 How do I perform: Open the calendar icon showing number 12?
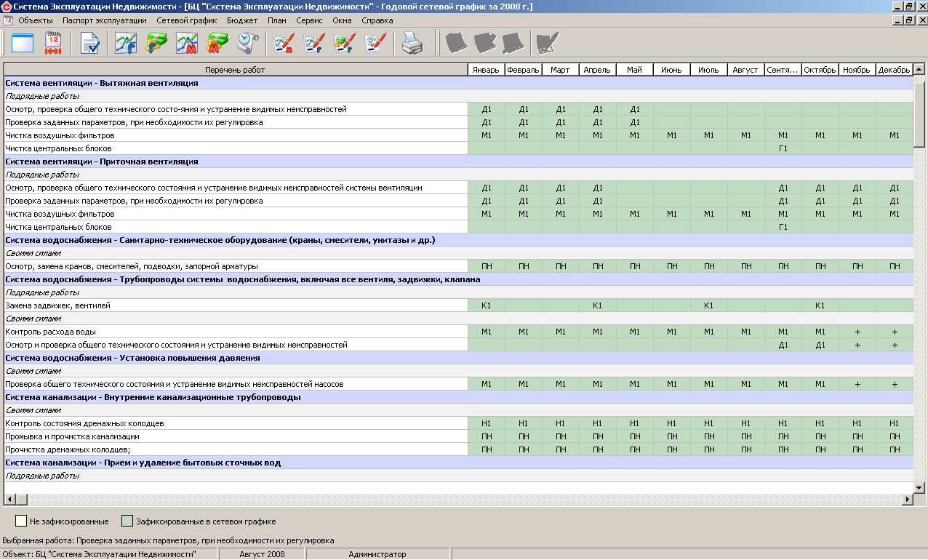54,44
